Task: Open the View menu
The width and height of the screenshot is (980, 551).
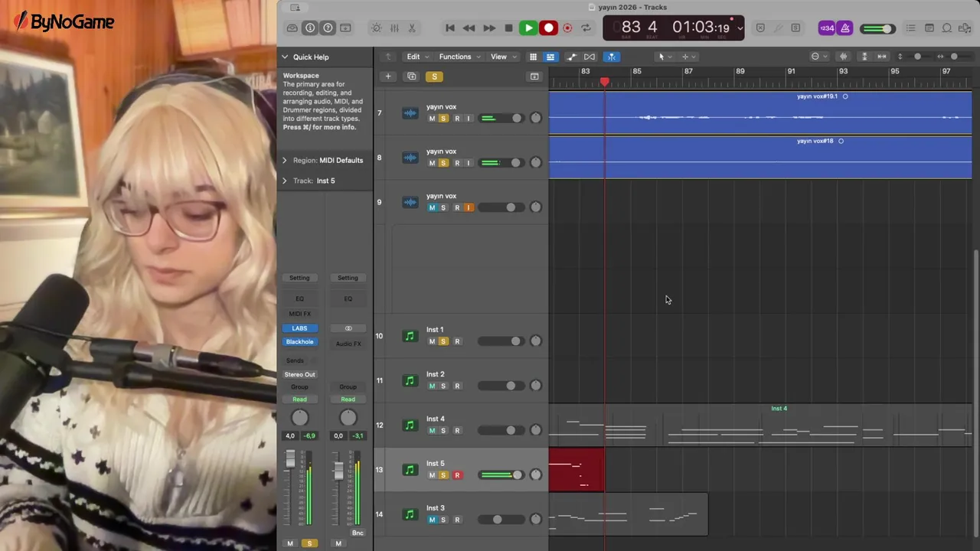Action: [502, 57]
